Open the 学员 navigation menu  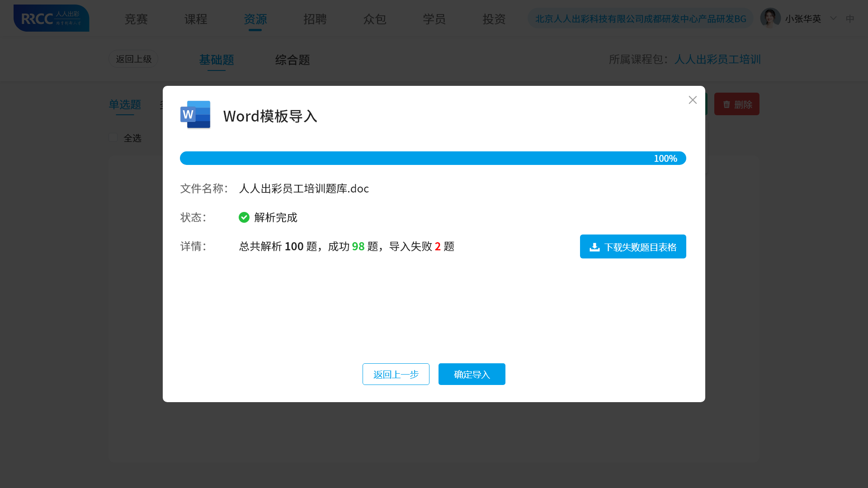434,19
